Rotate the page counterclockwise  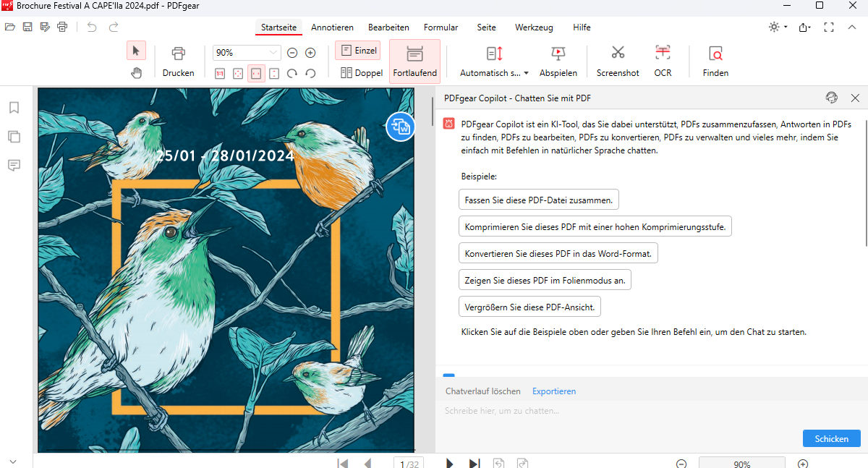point(310,73)
